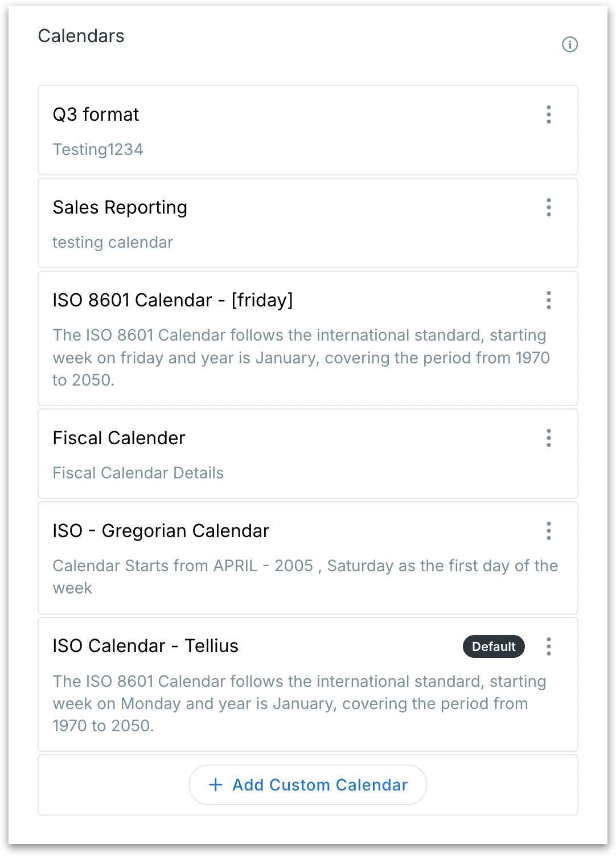
Task: Click the Calendars panel heading
Action: point(81,36)
